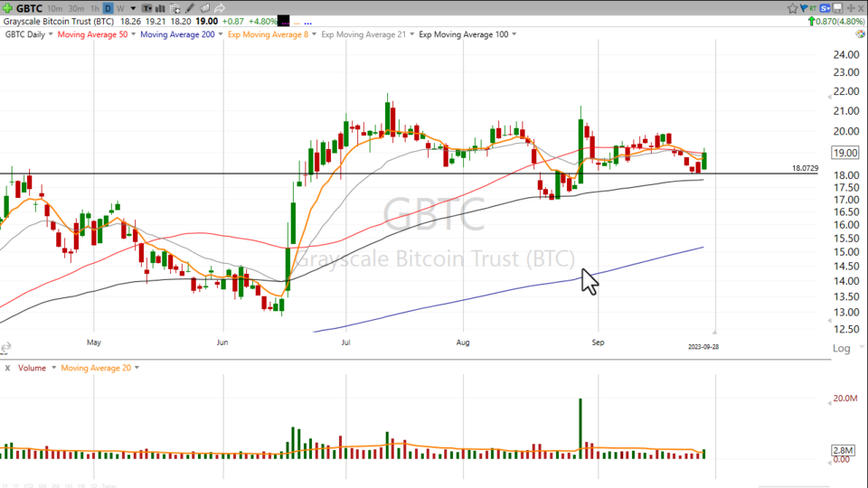Switch to Weekly (W) timeframe
The image size is (868, 488).
tap(120, 8)
